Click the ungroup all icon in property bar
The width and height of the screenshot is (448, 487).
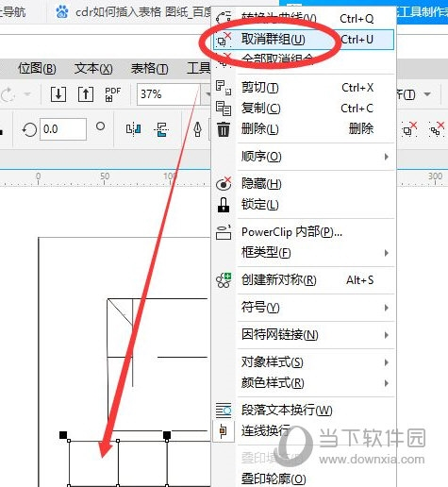point(437,129)
